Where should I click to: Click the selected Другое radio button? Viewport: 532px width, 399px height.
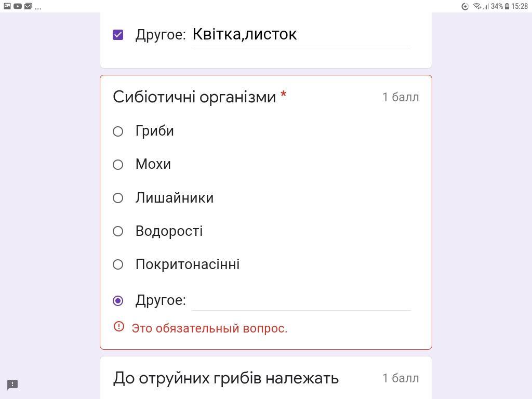point(118,301)
